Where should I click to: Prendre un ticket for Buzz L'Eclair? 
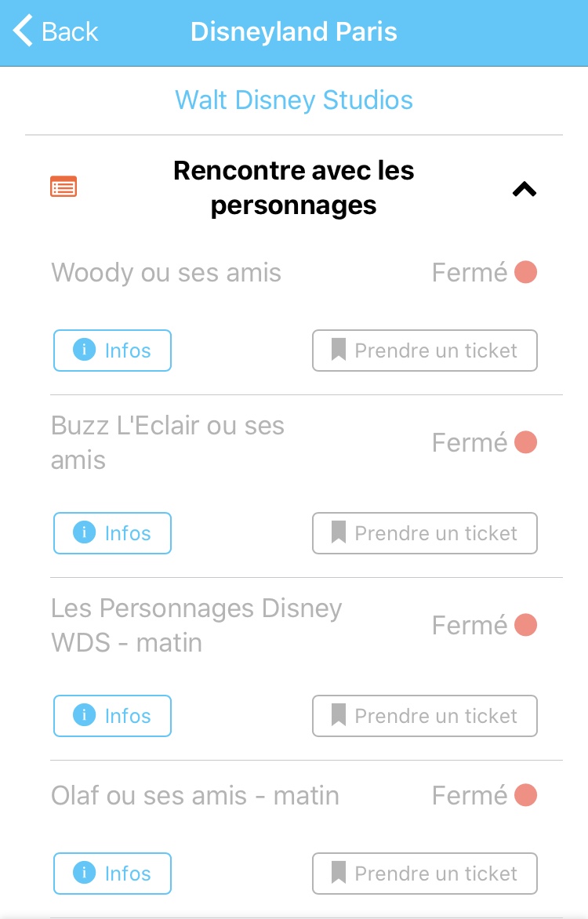[x=424, y=533]
